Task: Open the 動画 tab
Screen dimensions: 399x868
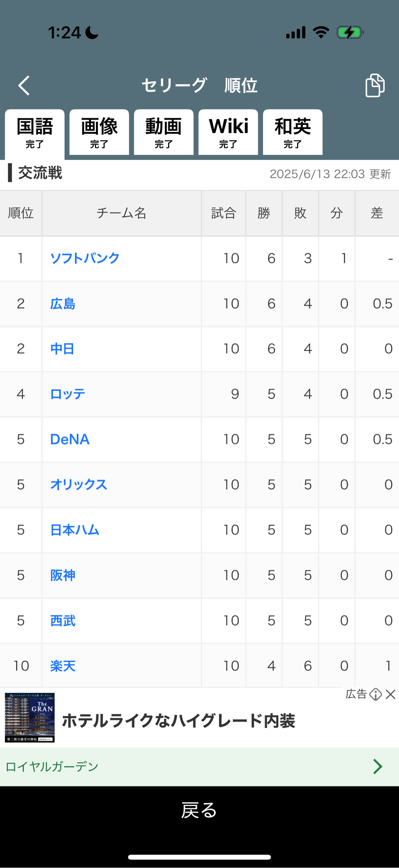Action: coord(164,132)
